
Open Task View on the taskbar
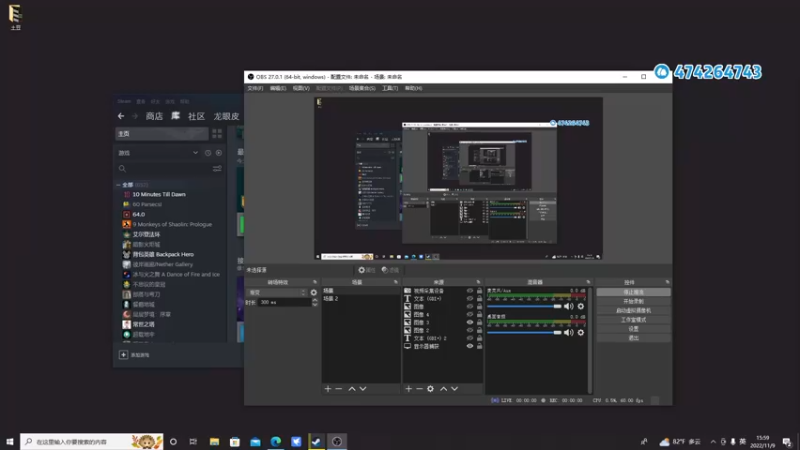click(x=193, y=441)
